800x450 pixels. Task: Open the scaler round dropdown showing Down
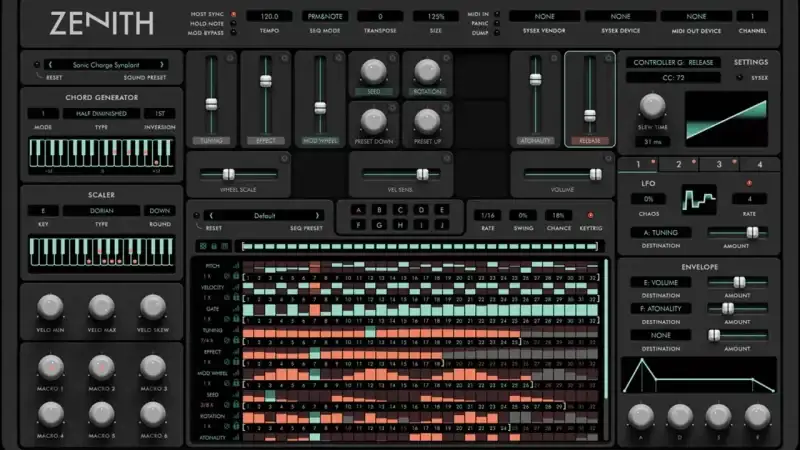[160, 210]
